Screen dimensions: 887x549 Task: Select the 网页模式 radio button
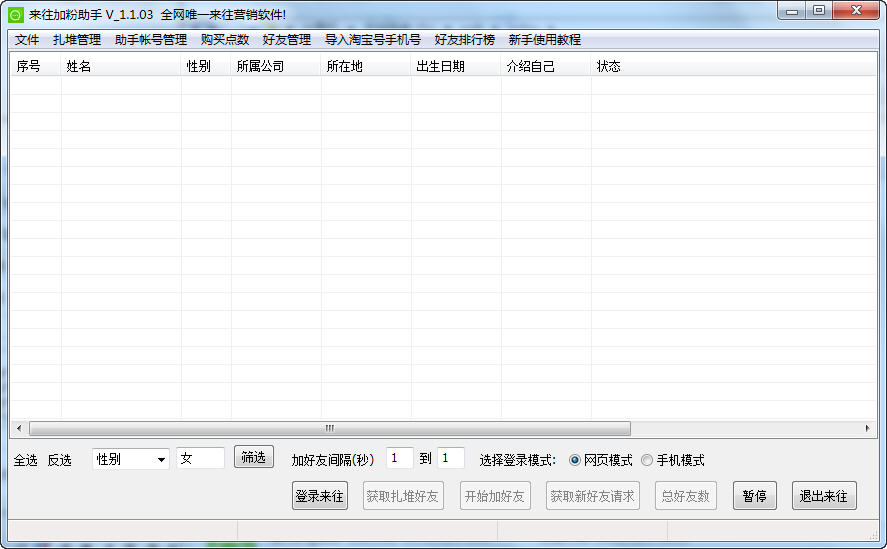575,460
